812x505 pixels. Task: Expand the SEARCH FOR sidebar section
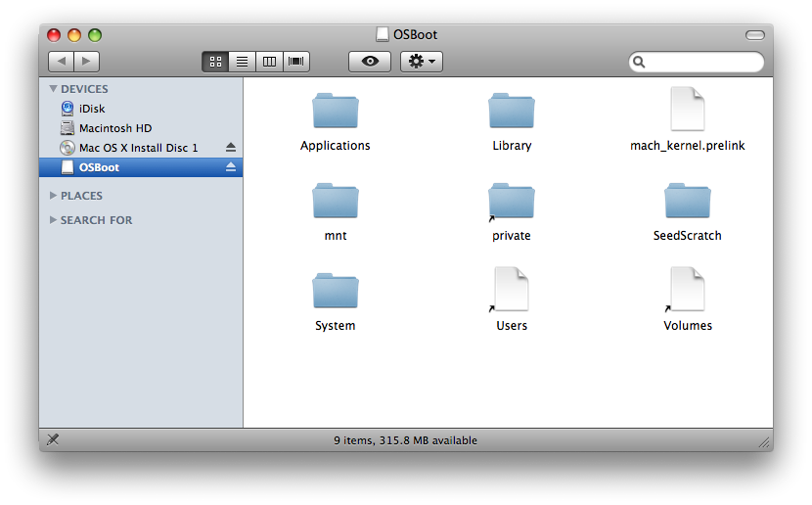(53, 220)
